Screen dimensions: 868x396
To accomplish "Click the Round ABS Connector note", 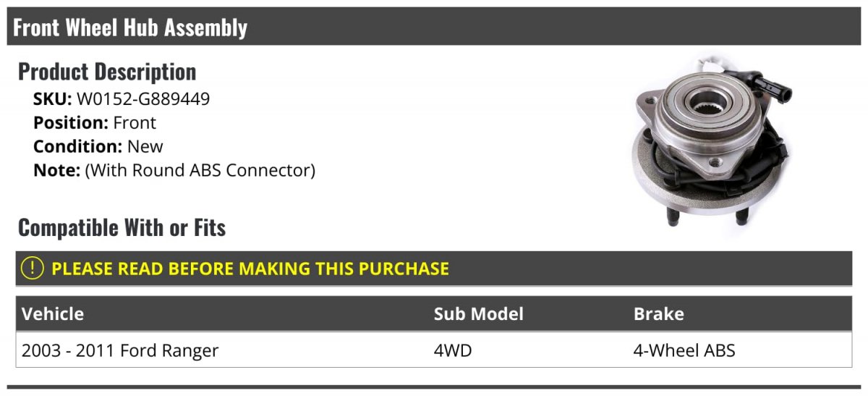I will (x=200, y=171).
